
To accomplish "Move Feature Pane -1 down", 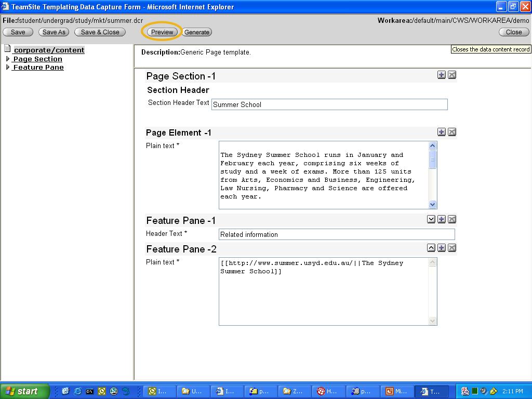I will (x=431, y=219).
